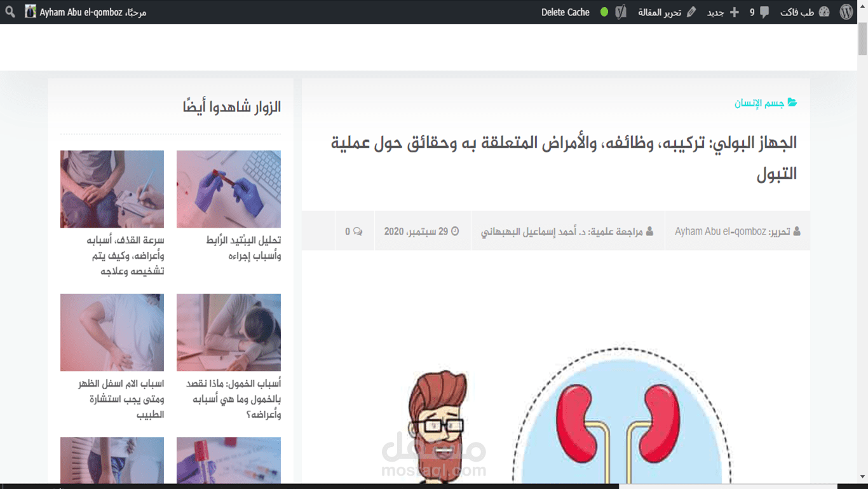The height and width of the screenshot is (489, 868).
Task: Open thumbnail for lower back pain article
Action: pyautogui.click(x=112, y=332)
